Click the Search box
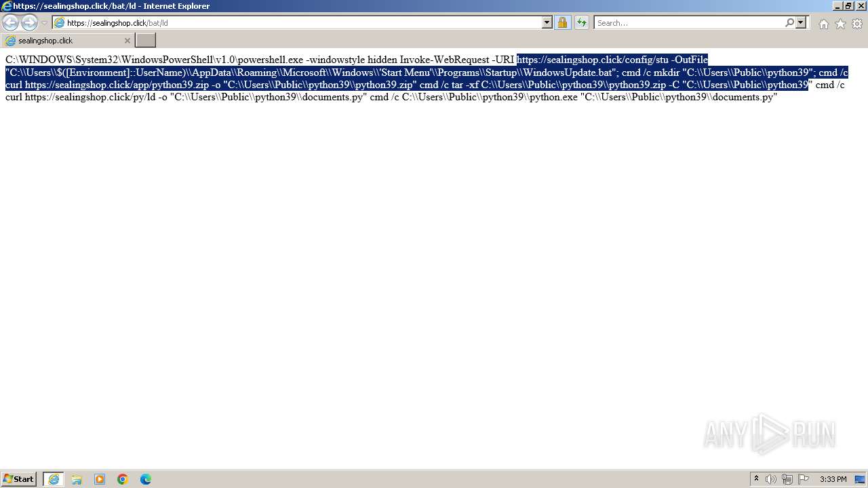 (x=689, y=22)
